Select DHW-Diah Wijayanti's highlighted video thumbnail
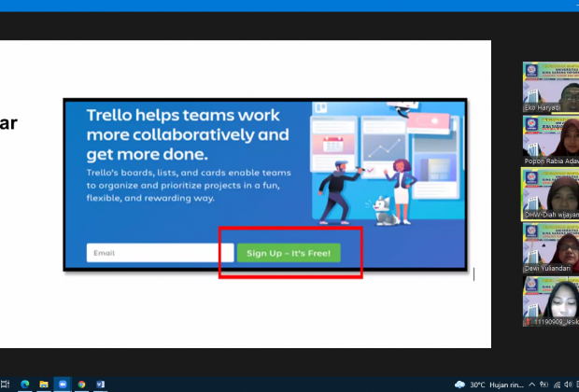The width and height of the screenshot is (579, 392). [x=550, y=194]
